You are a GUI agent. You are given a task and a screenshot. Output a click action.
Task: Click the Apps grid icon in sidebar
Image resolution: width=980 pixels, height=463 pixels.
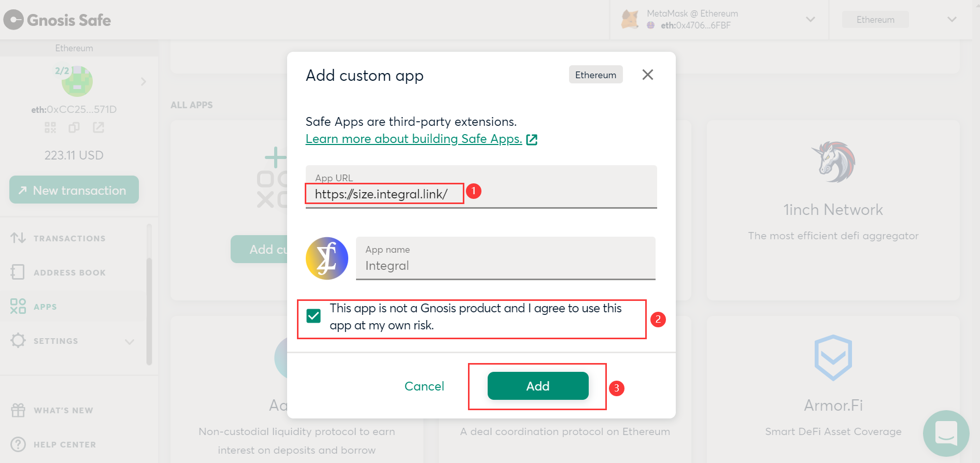(x=18, y=306)
